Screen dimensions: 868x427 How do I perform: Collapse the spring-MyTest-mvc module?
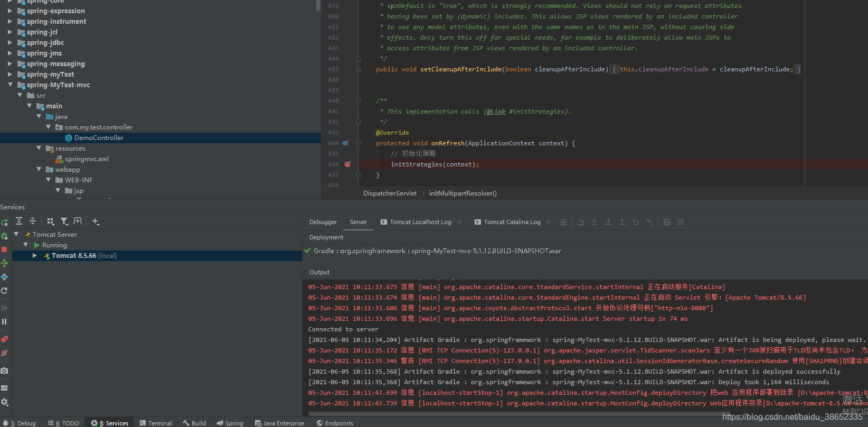tap(10, 85)
